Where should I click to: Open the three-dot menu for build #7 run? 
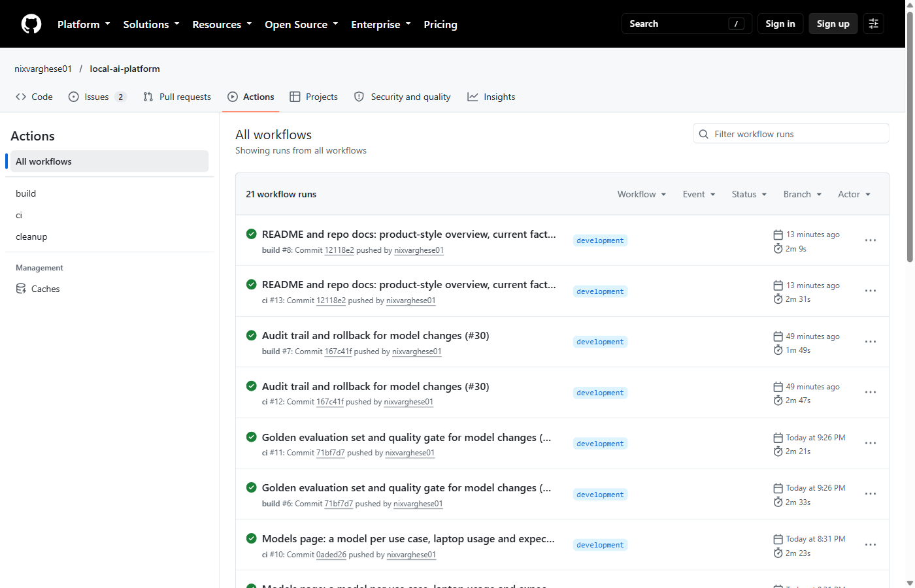click(871, 342)
